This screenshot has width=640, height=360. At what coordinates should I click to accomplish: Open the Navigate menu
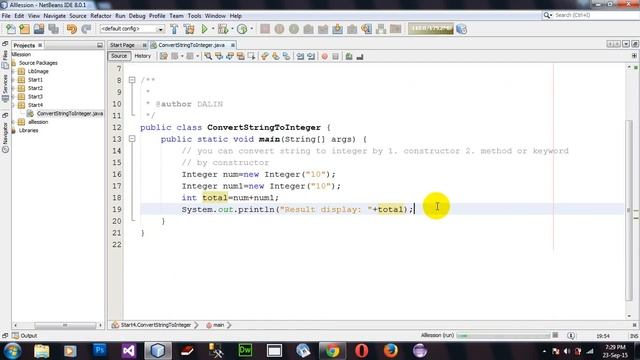tap(54, 16)
